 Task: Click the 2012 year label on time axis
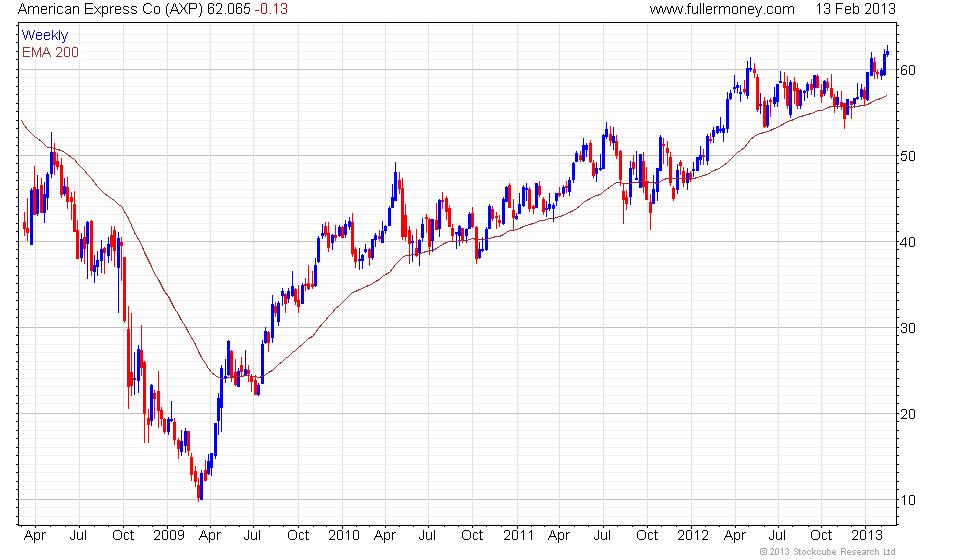[693, 536]
